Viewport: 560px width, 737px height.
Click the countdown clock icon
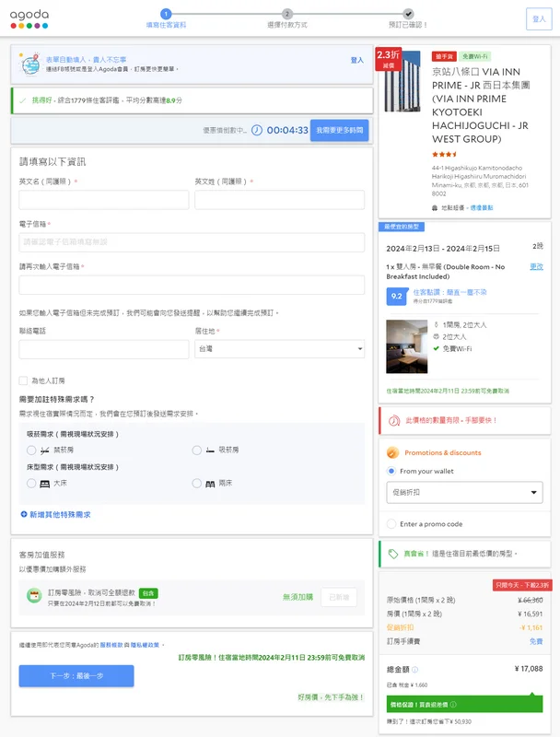256,130
